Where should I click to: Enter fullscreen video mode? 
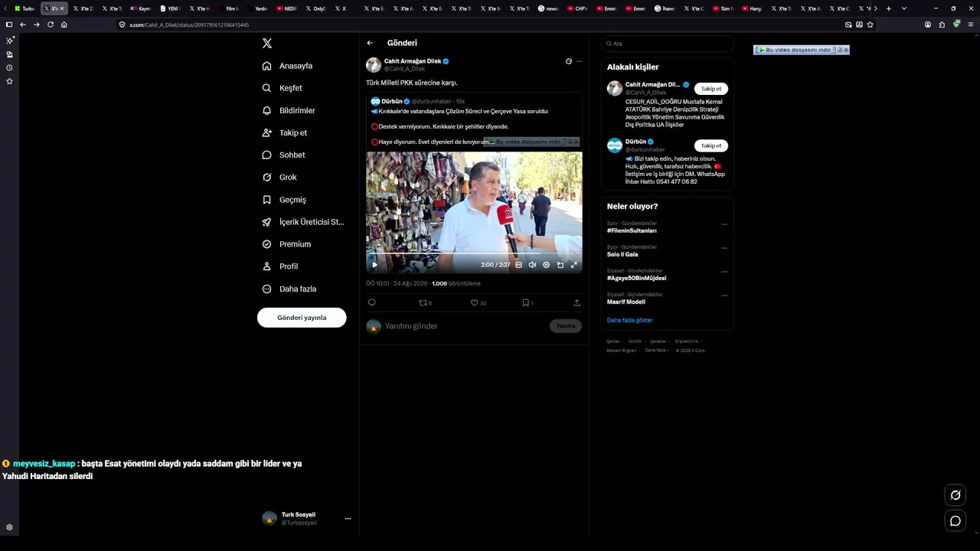tap(574, 265)
